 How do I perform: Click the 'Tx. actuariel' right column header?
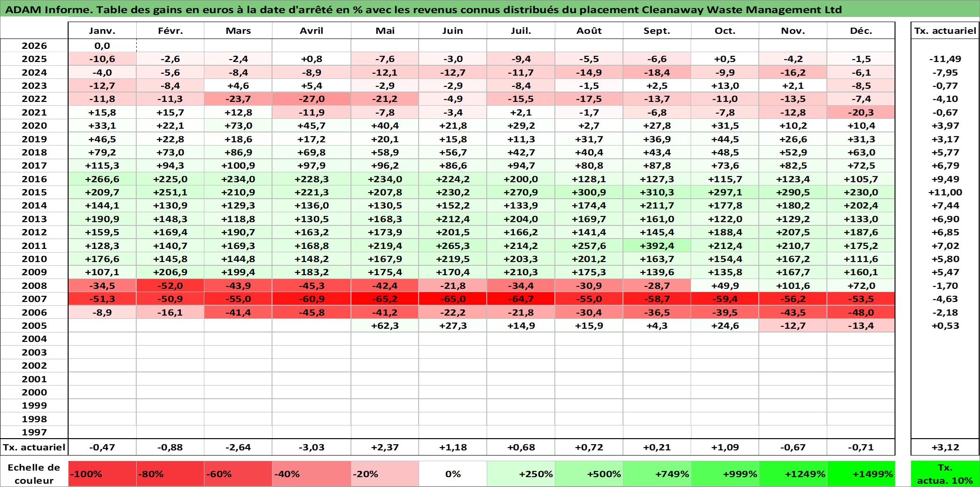coord(945,31)
